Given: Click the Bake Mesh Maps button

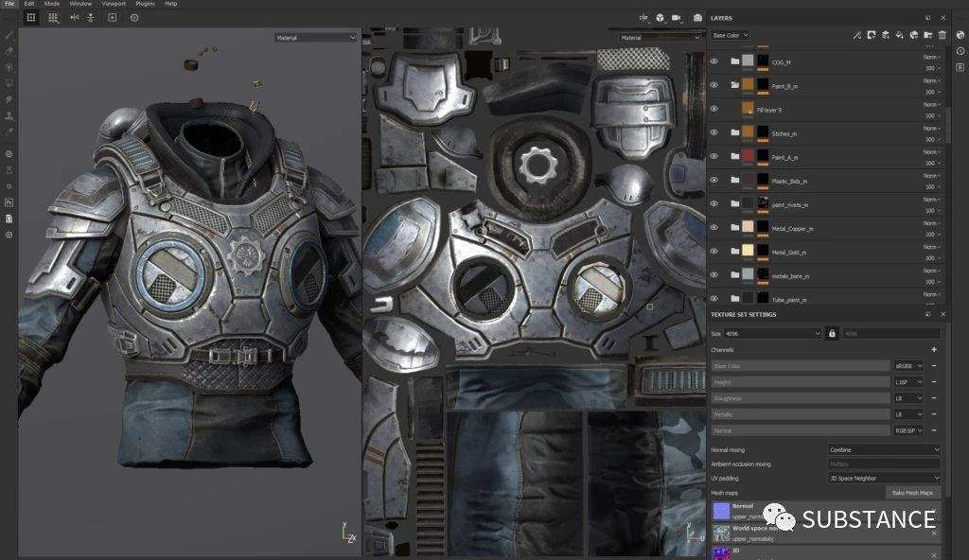Looking at the screenshot, I should [913, 493].
